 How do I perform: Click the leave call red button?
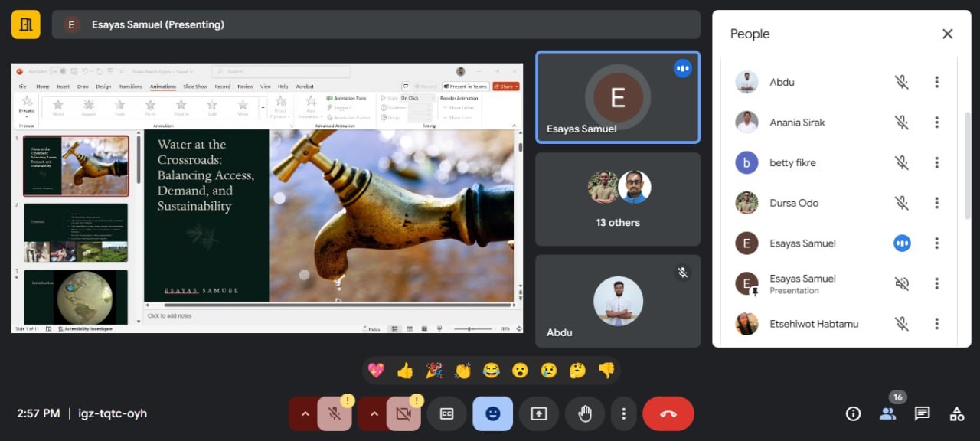coord(668,413)
